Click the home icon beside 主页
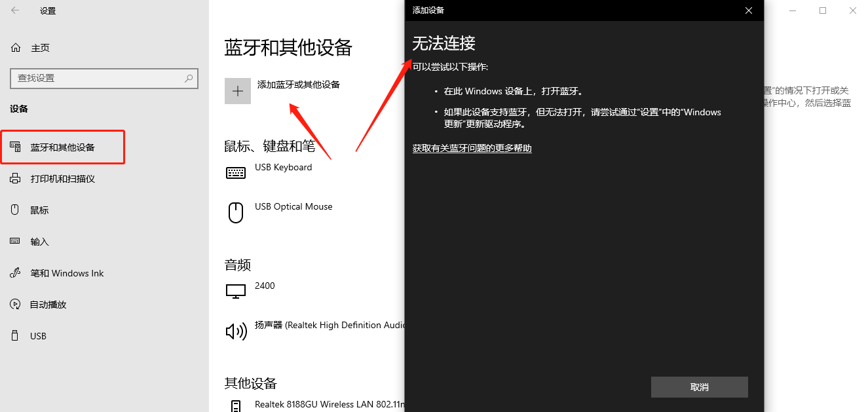Screen dimensions: 868x412 (16, 48)
